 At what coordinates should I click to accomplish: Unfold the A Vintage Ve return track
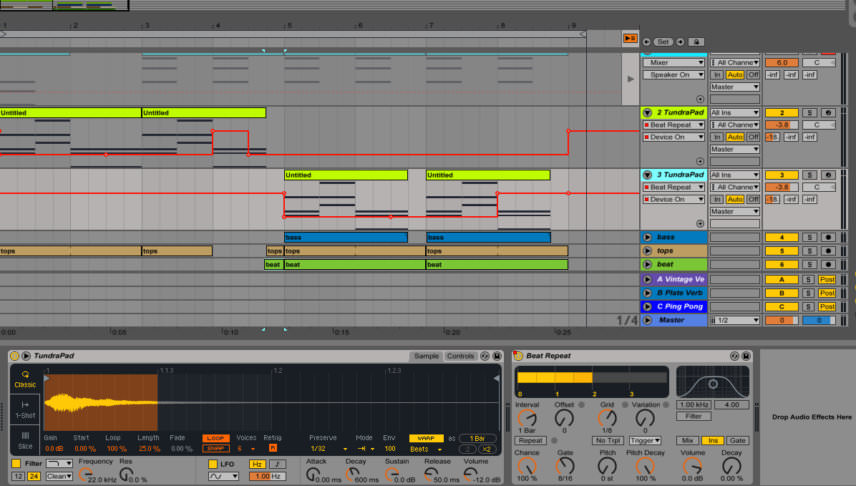click(x=647, y=279)
